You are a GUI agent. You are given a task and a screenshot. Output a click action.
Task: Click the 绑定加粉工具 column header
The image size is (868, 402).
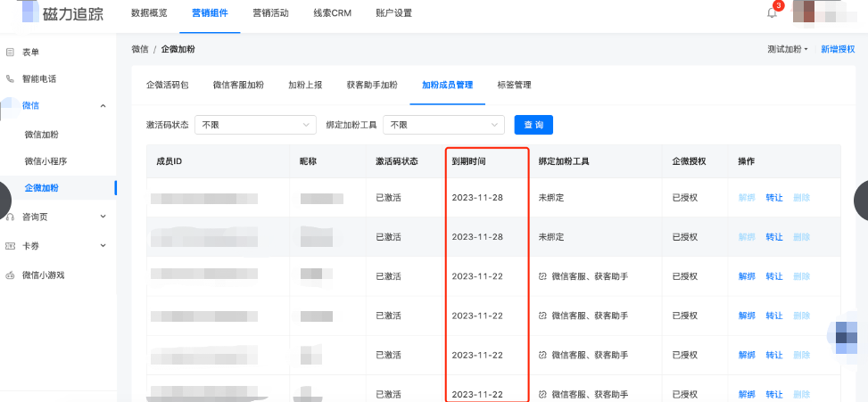(564, 161)
